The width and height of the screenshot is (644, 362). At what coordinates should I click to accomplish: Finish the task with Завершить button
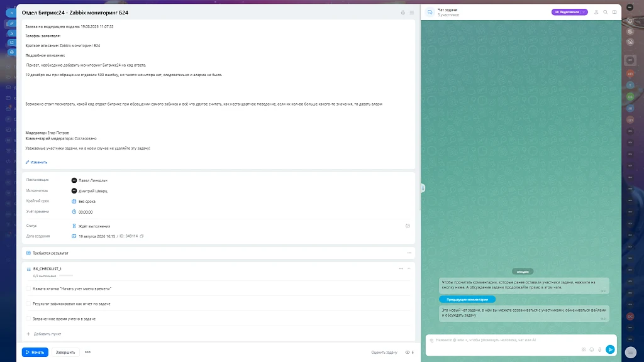click(x=65, y=352)
